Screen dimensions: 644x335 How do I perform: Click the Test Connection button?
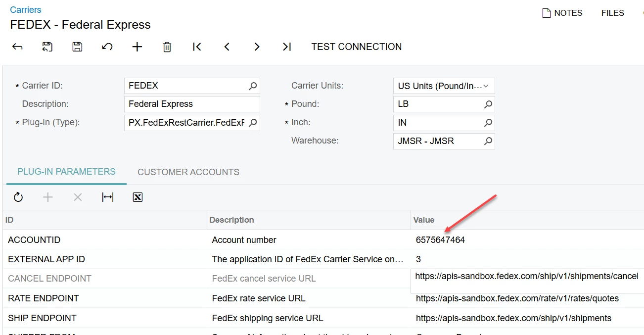click(356, 47)
